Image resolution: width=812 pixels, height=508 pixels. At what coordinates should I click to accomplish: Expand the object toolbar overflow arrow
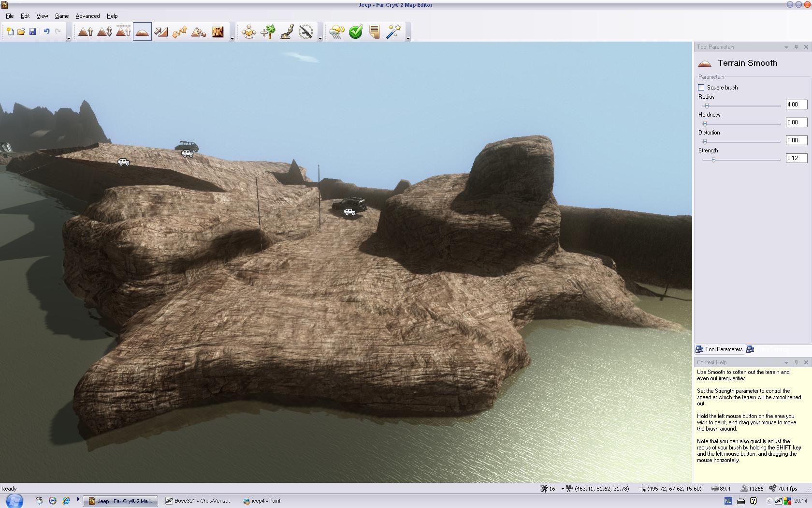tap(320, 38)
